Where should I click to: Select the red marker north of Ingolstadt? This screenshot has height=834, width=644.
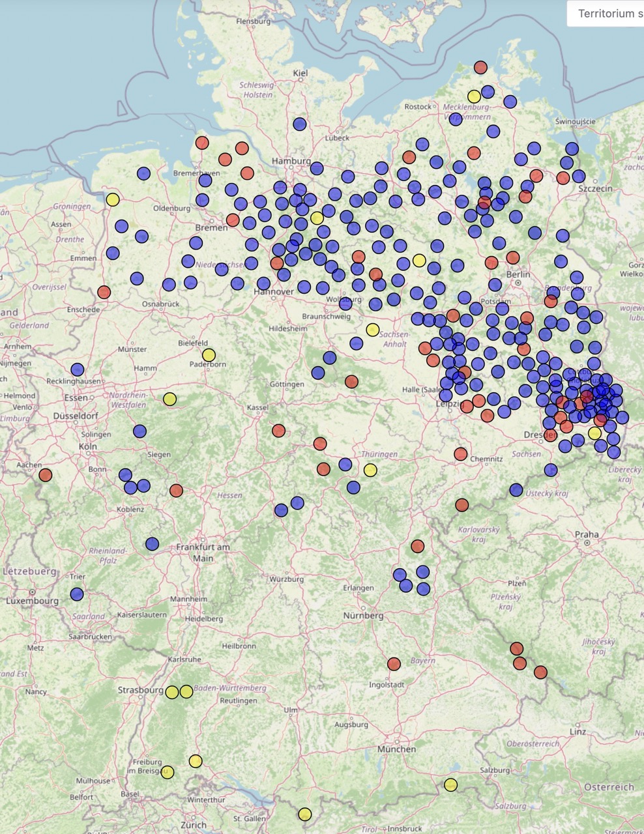coord(394,664)
